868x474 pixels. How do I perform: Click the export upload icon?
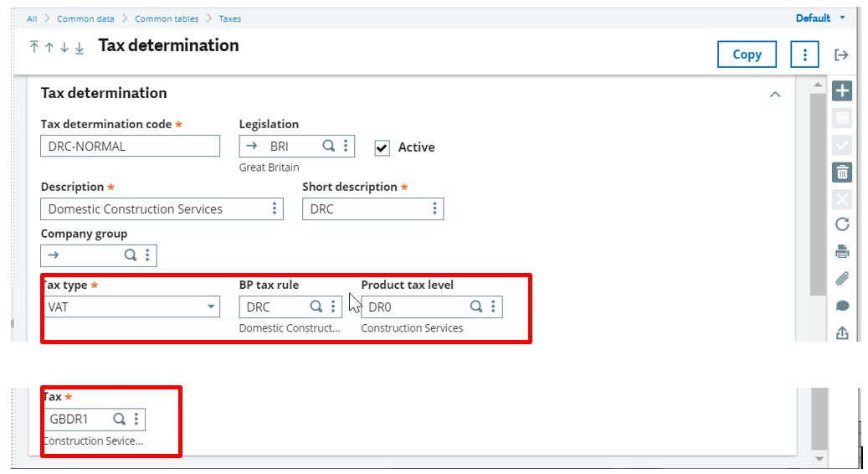pyautogui.click(x=842, y=332)
